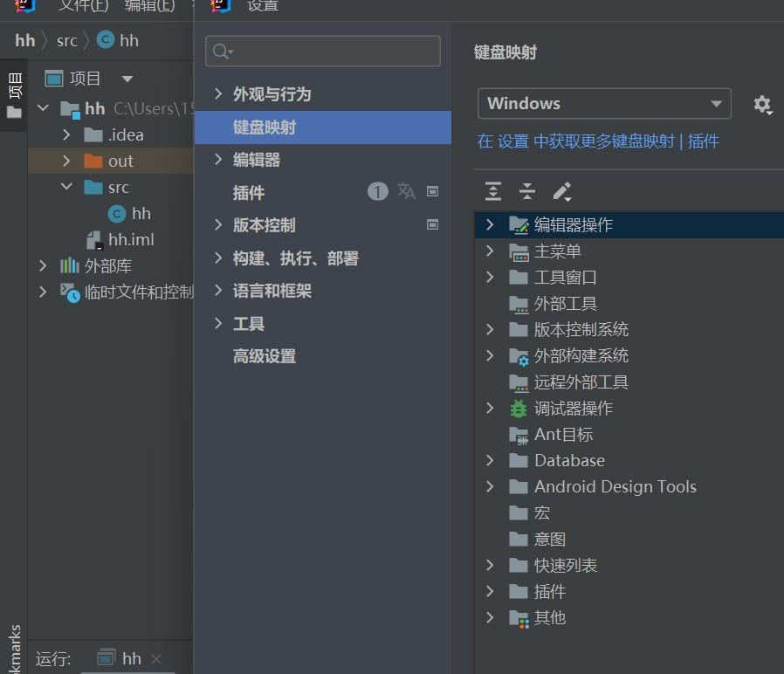Expand the Android Design Tools group
Screen dimensions: 784x674
490,486
